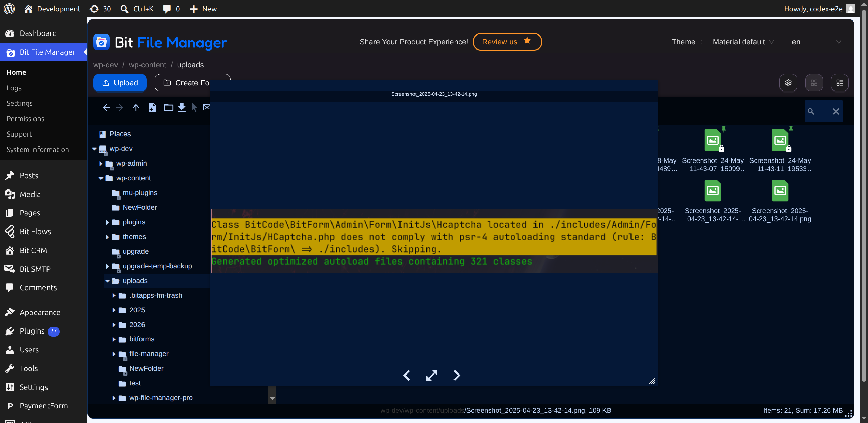Switch to grid view layout
The height and width of the screenshot is (423, 868).
pos(814,83)
